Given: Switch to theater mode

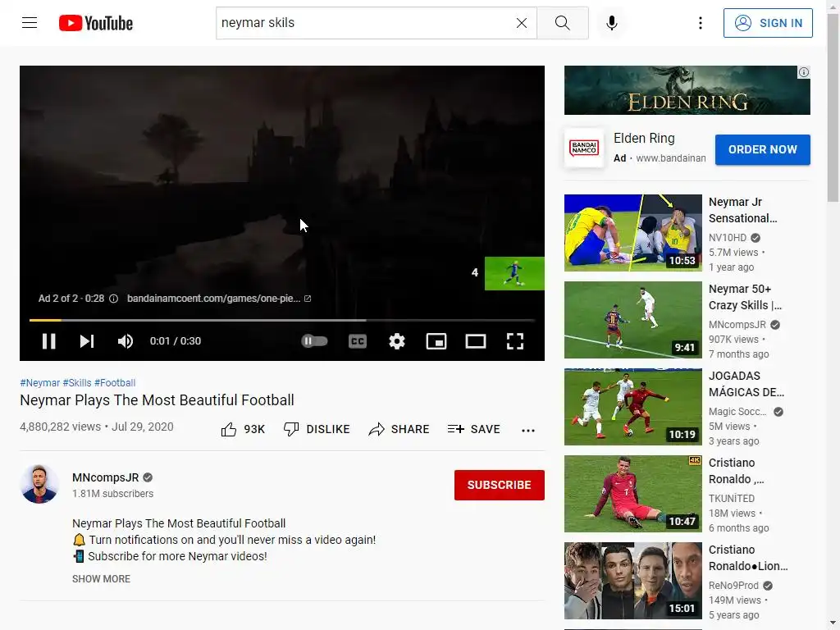Looking at the screenshot, I should (x=476, y=341).
